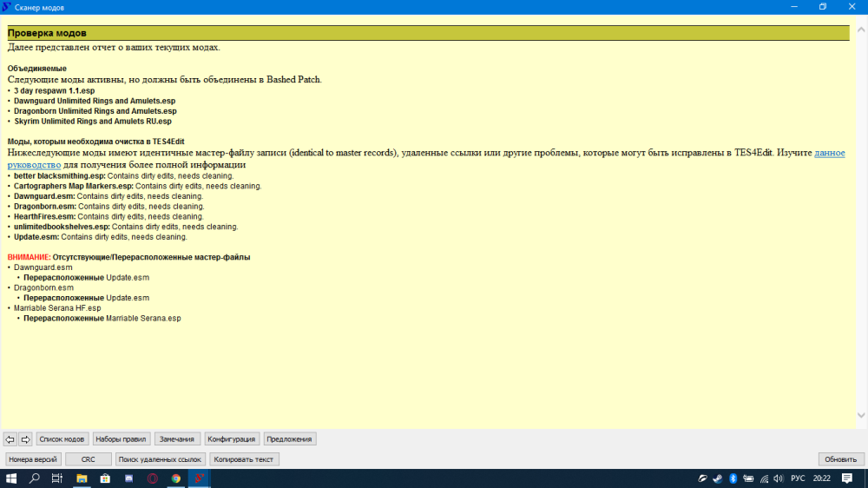Image resolution: width=868 pixels, height=488 pixels.
Task: Click HearthFires.esm entry
Action: coord(108,216)
